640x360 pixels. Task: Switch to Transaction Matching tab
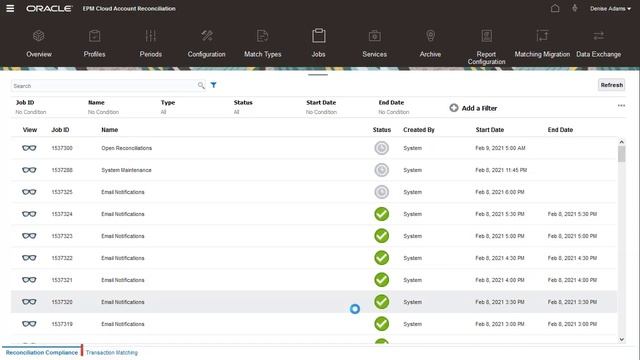(x=112, y=353)
